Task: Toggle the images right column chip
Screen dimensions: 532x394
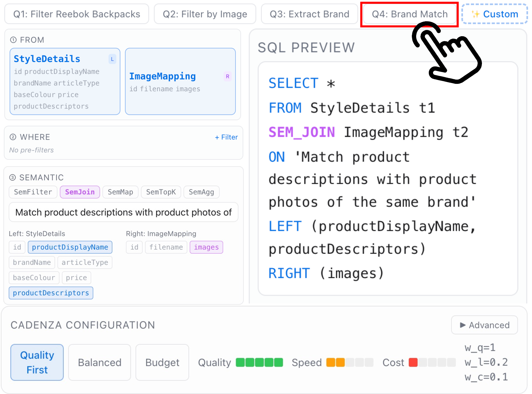Action: coord(206,247)
